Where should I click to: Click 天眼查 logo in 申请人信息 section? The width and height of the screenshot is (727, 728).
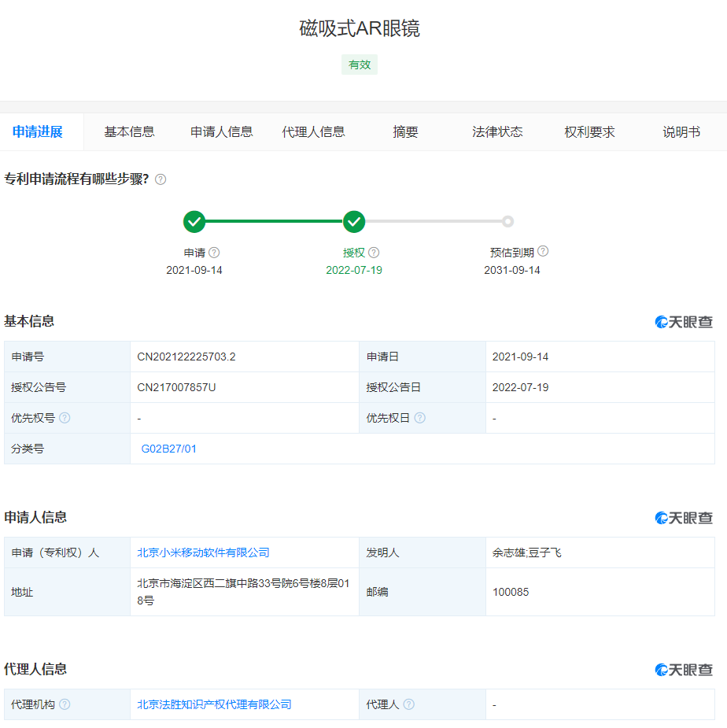tap(684, 518)
